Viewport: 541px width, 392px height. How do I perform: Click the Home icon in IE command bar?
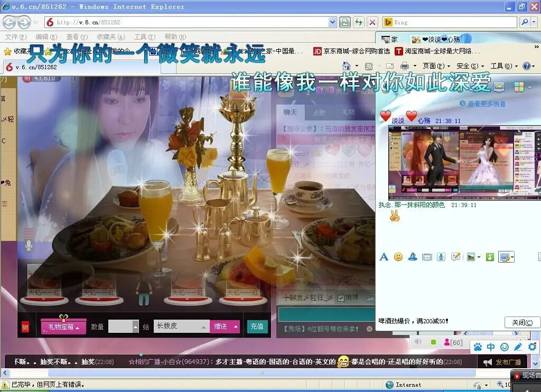point(347,66)
